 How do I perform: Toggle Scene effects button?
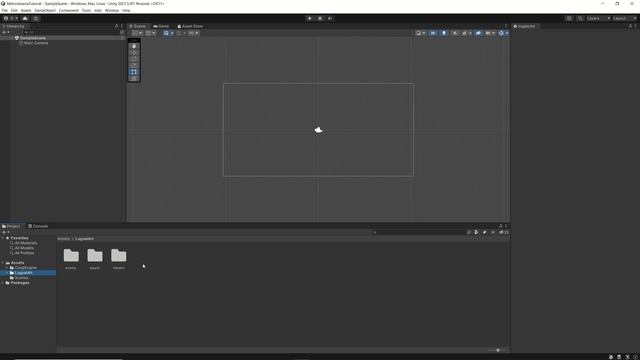click(464, 33)
